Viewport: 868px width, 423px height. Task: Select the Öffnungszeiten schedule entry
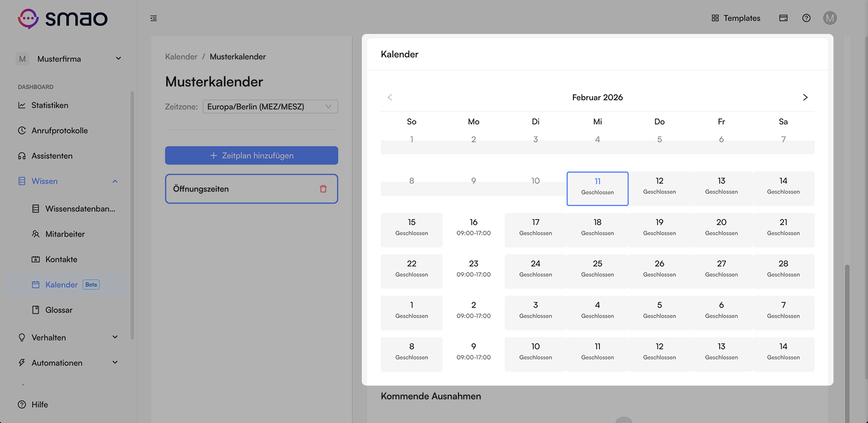point(251,189)
